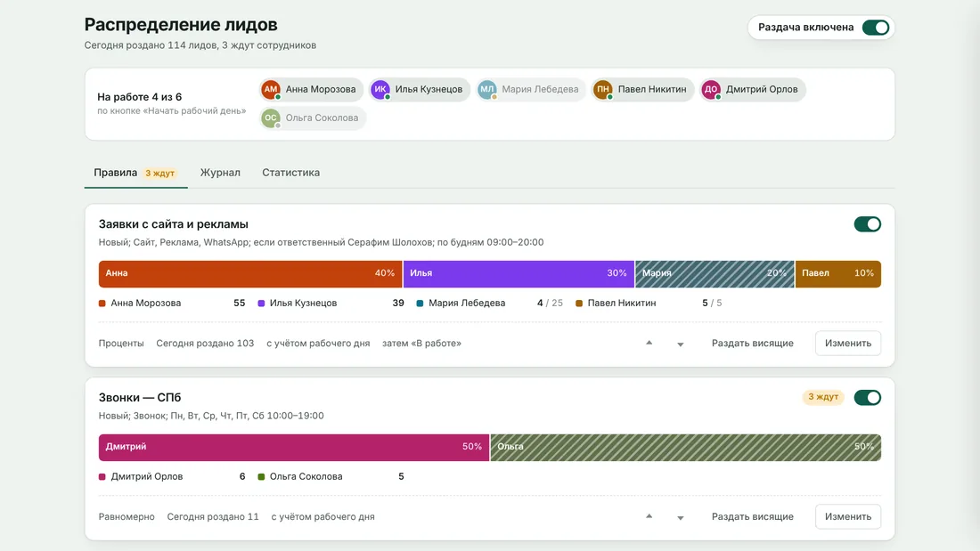Click the brown swatch beside Павел Никитин in legend

click(x=579, y=304)
